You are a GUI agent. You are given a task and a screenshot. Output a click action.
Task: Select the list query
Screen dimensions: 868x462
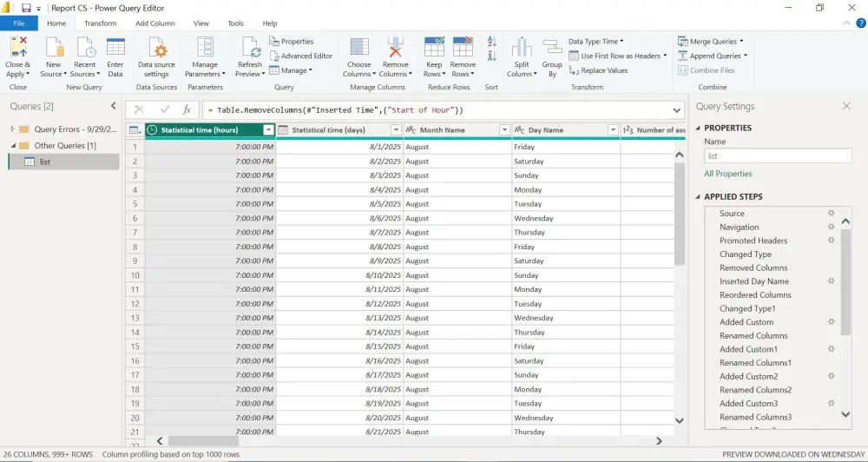(63, 162)
